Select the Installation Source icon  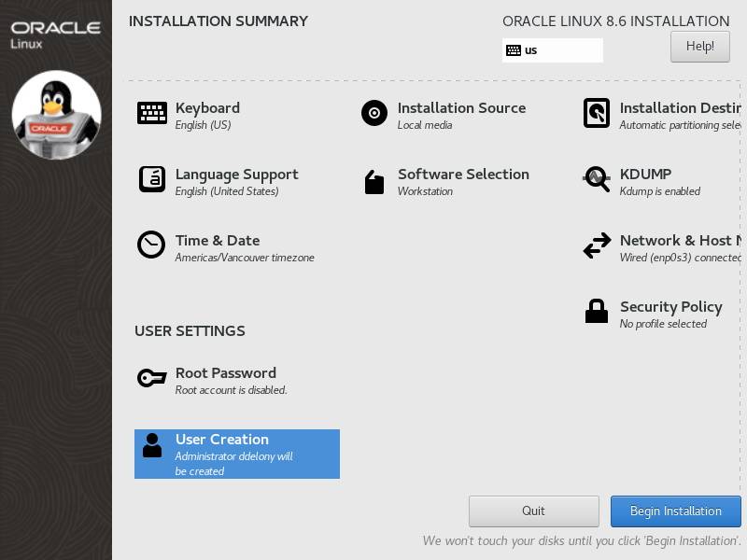[x=373, y=113]
